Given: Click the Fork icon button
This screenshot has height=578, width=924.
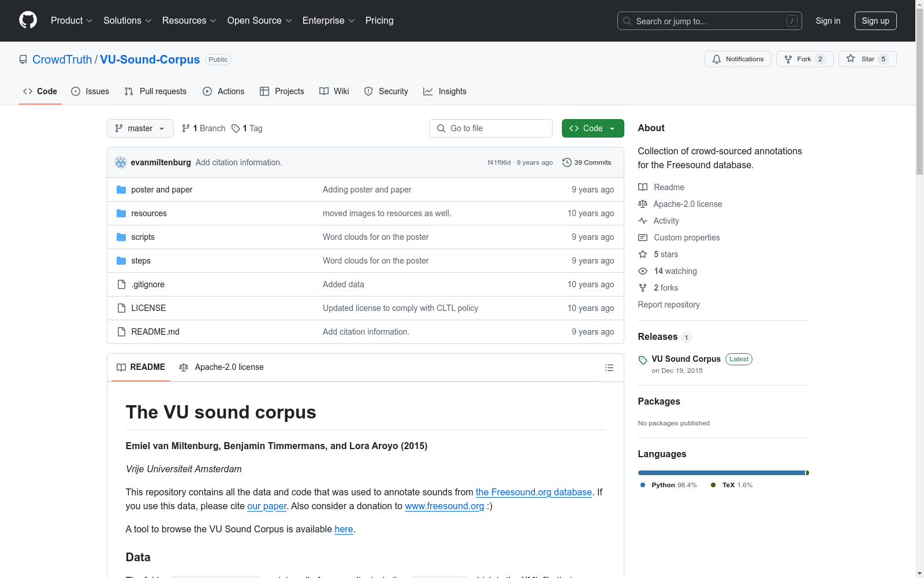Looking at the screenshot, I should pos(788,59).
